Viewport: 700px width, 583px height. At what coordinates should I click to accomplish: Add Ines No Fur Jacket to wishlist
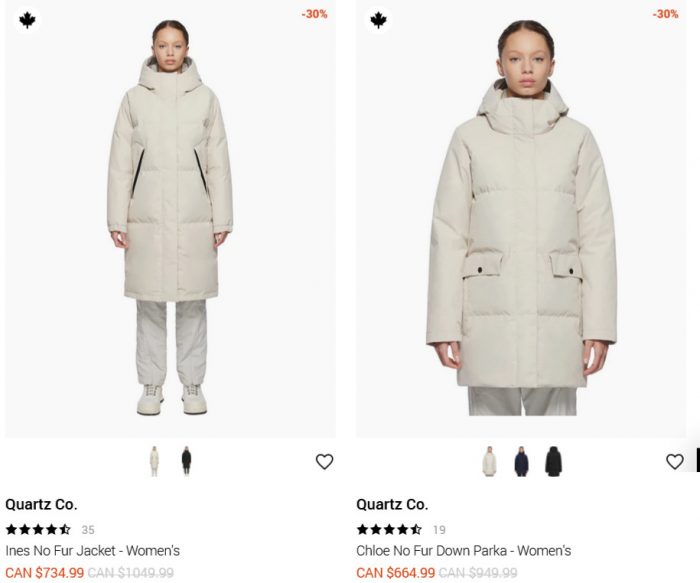pyautogui.click(x=324, y=462)
